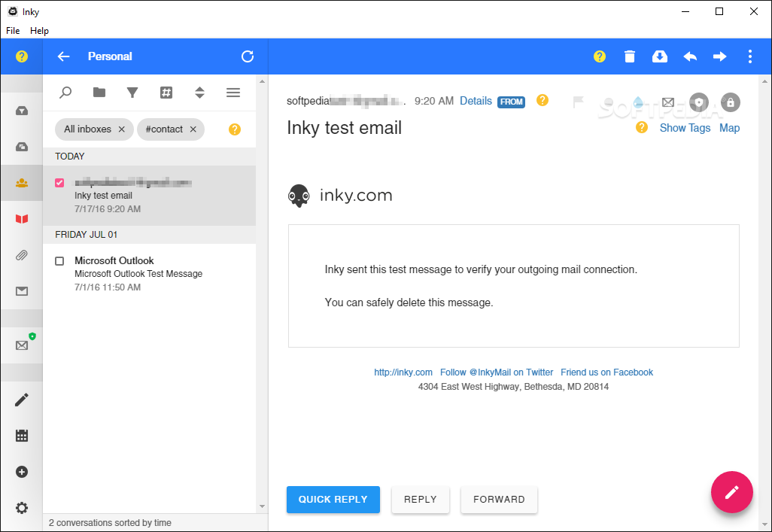Refresh the Personal mailbox

[248, 56]
